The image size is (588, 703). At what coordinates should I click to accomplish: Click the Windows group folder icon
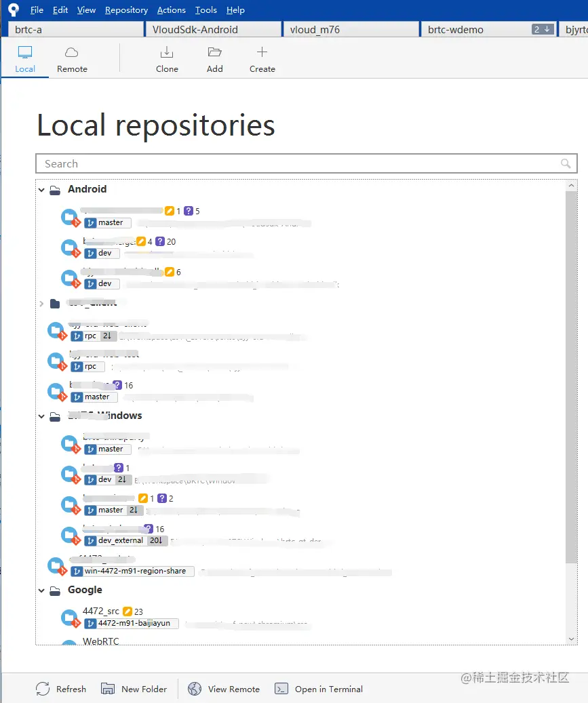click(55, 417)
